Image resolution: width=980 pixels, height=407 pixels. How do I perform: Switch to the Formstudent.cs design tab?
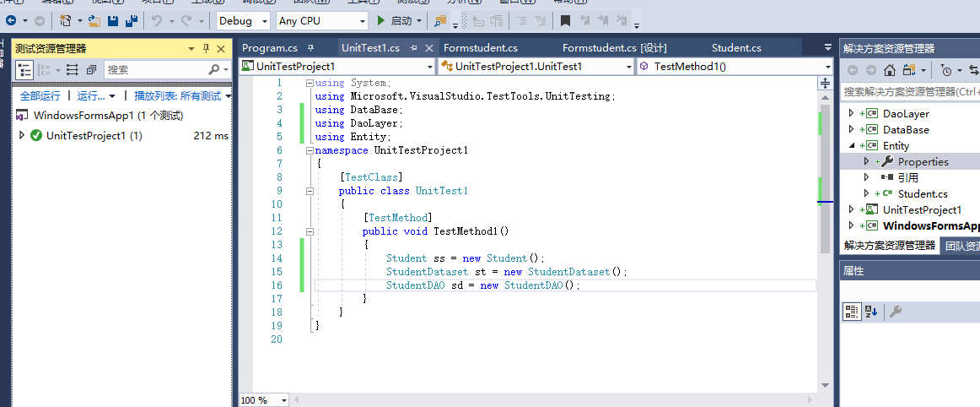(x=614, y=48)
